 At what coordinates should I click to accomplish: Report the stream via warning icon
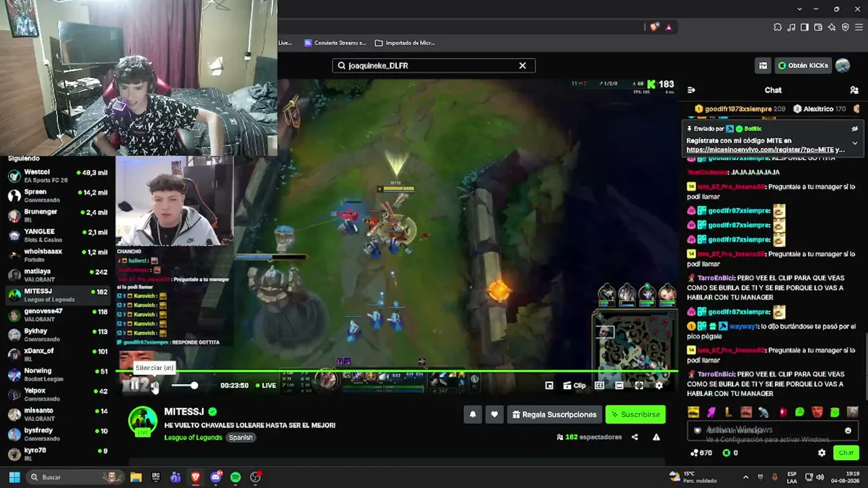656,437
